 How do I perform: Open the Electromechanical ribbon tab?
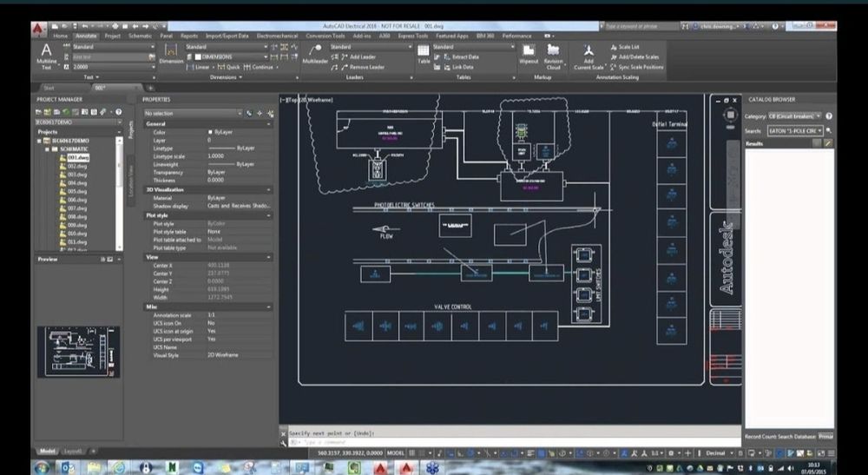[277, 36]
